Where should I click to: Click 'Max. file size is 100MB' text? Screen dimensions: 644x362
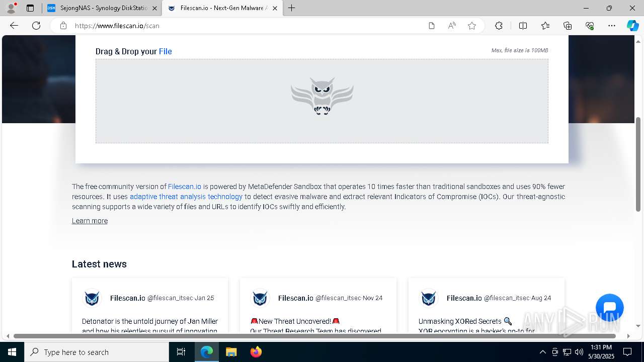520,50
